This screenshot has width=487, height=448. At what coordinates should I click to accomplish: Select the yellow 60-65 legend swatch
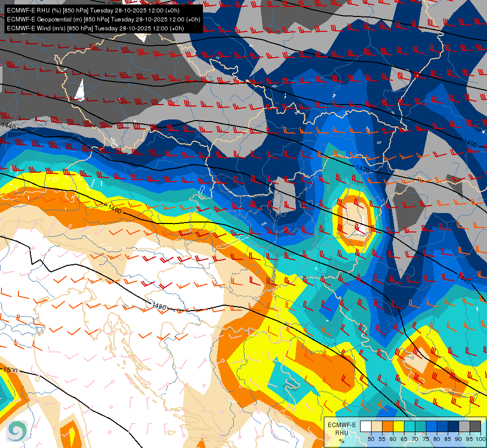click(x=399, y=426)
